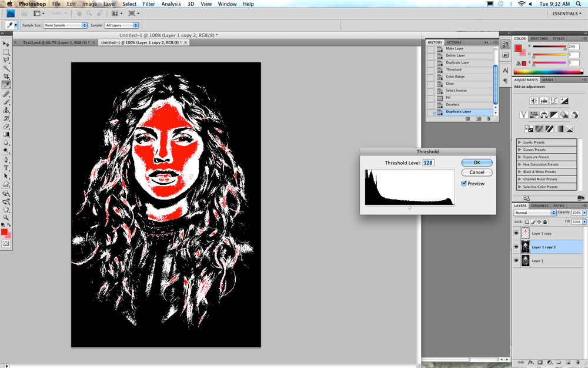The height and width of the screenshot is (368, 588).
Task: Delete the current layer with trash icon
Action: tap(578, 362)
